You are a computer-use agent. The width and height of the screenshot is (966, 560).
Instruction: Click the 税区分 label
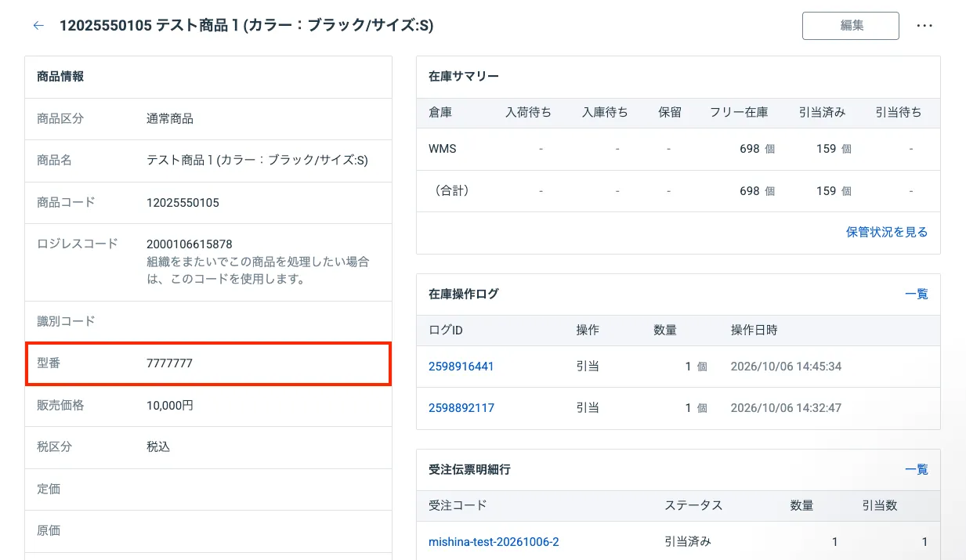coord(54,446)
